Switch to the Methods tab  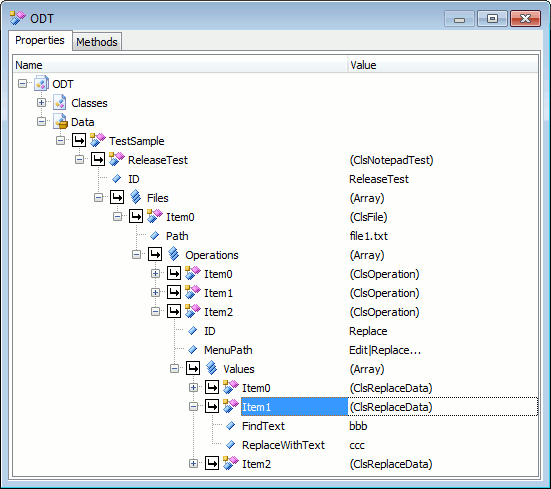(x=97, y=42)
